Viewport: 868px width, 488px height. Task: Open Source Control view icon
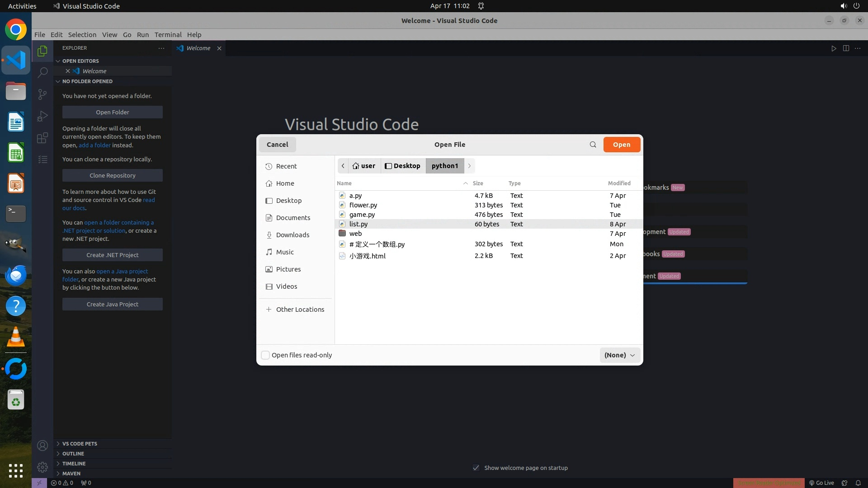[42, 94]
